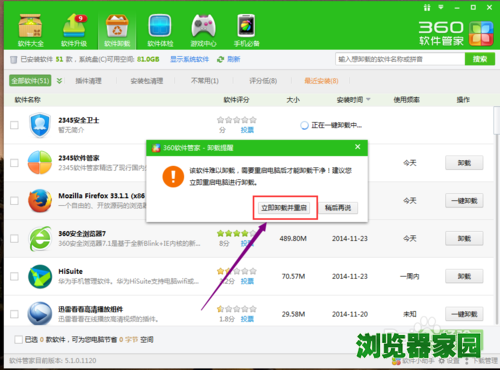Select the 全部软件(51) tab
500x370 pixels.
pyautogui.click(x=30, y=81)
